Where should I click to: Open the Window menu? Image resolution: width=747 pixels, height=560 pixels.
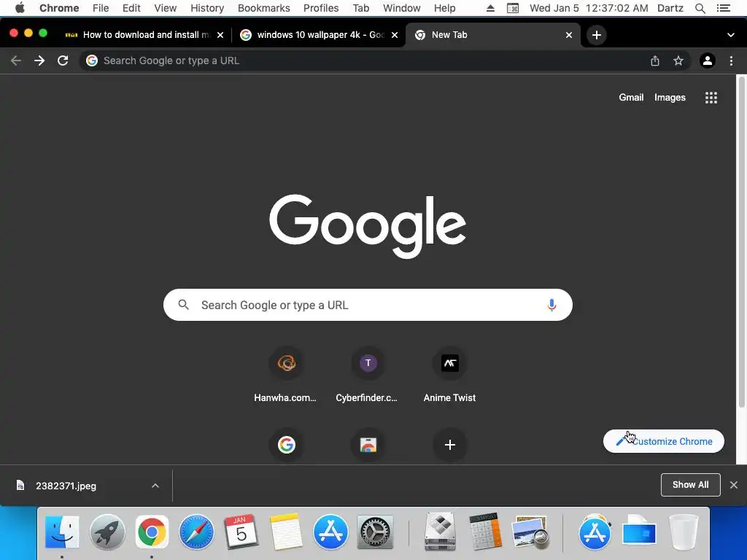pyautogui.click(x=402, y=8)
